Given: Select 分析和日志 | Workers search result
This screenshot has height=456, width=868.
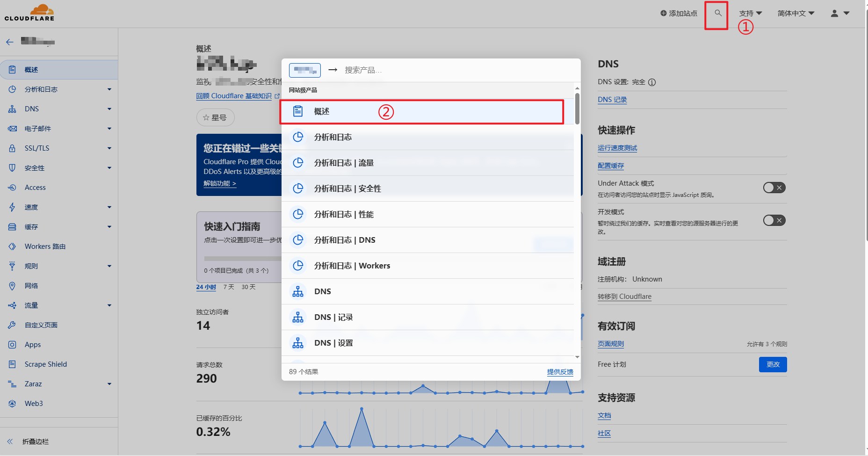Looking at the screenshot, I should coord(427,266).
